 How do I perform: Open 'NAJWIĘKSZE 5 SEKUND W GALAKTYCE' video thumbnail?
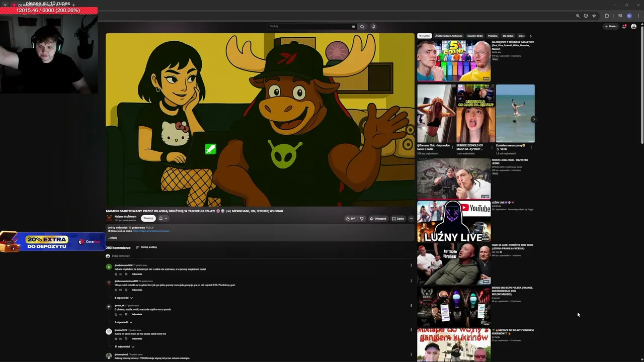click(x=454, y=61)
